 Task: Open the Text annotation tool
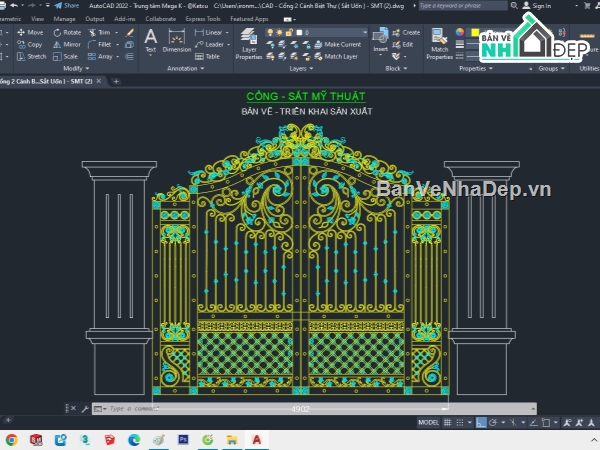coord(151,41)
